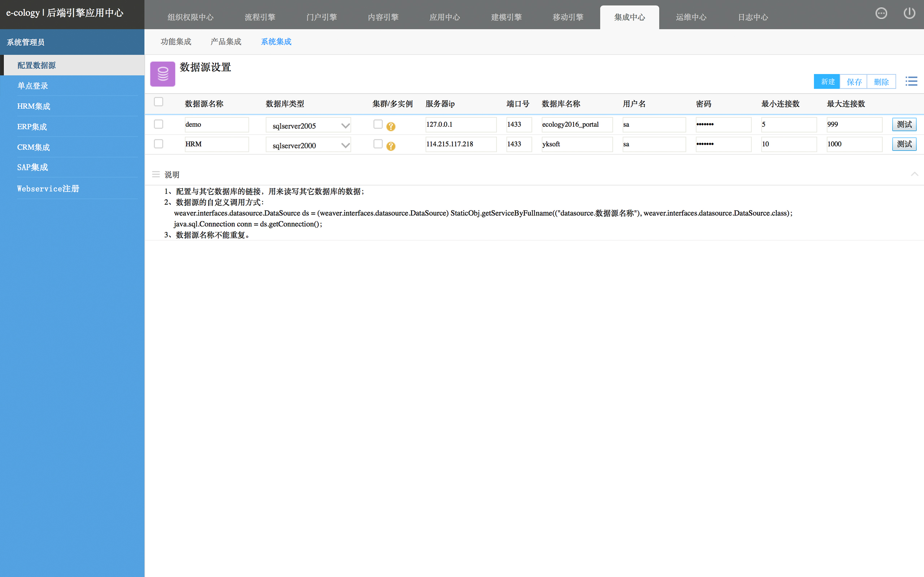
Task: Click help icon in demo row
Action: pyautogui.click(x=391, y=126)
